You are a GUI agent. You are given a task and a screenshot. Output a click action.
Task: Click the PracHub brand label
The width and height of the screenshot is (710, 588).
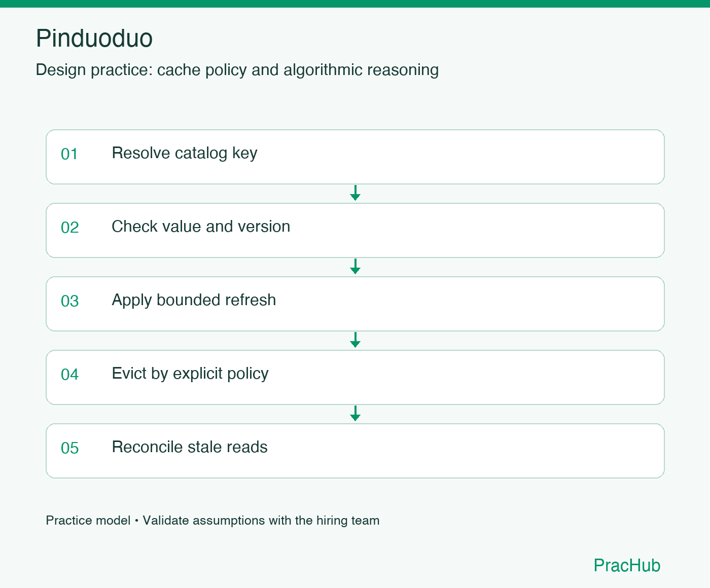coord(627,565)
